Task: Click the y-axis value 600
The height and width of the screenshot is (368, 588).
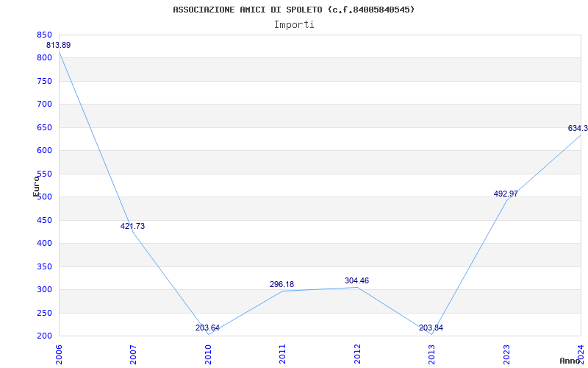Action: [44, 151]
